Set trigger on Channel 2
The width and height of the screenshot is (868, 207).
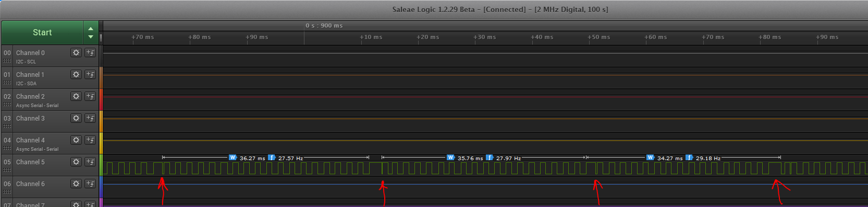point(90,96)
